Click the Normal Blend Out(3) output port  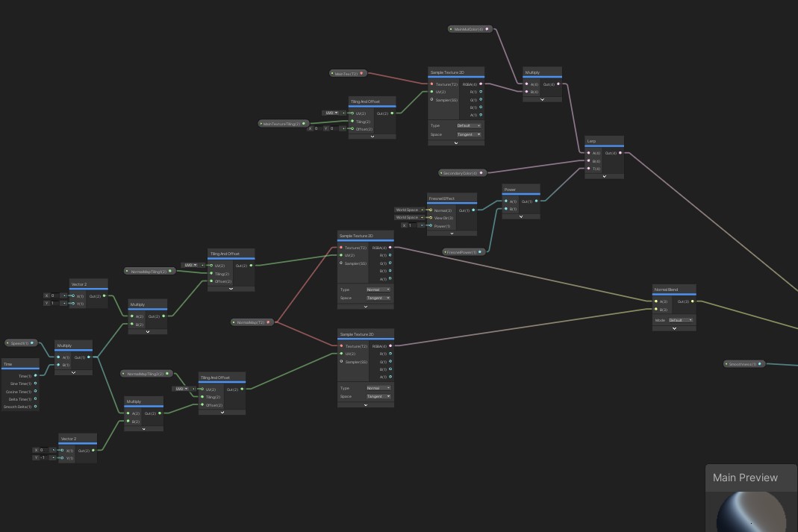pyautogui.click(x=693, y=301)
